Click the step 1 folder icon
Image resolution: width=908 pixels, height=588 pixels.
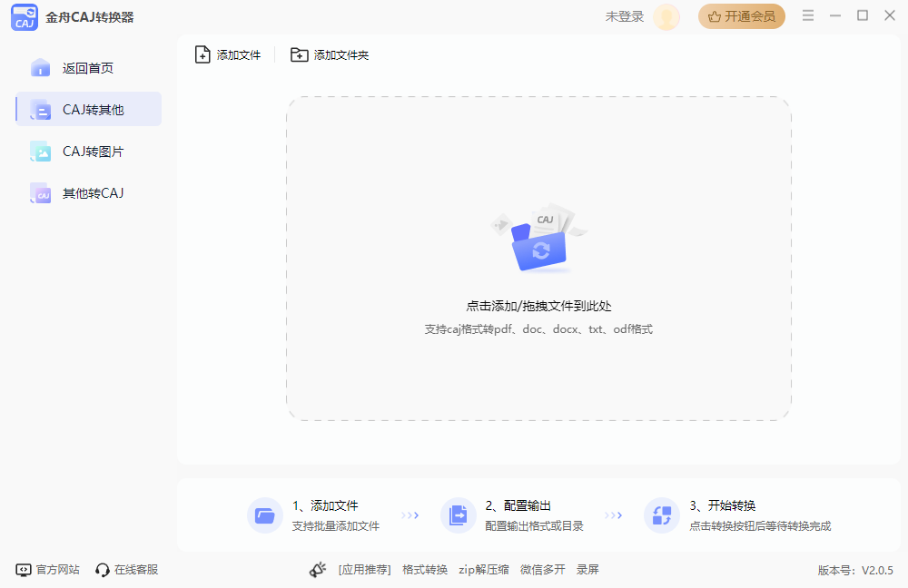[x=264, y=515]
